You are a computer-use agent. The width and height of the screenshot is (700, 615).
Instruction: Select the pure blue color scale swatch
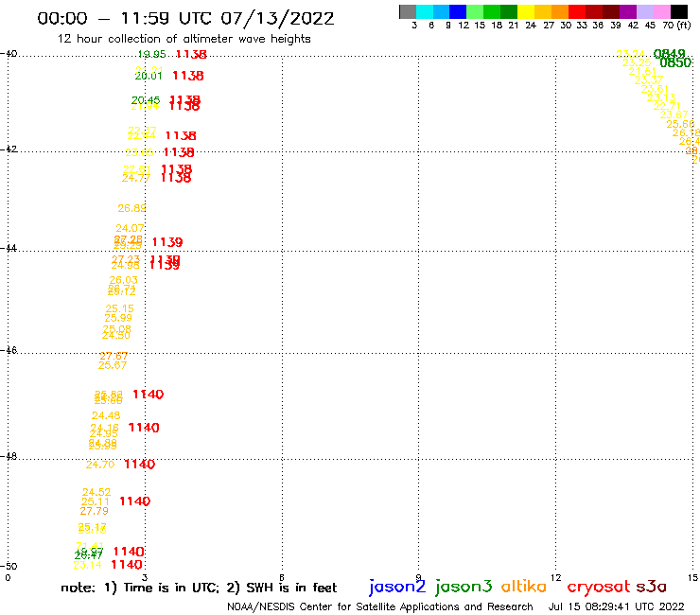click(458, 11)
